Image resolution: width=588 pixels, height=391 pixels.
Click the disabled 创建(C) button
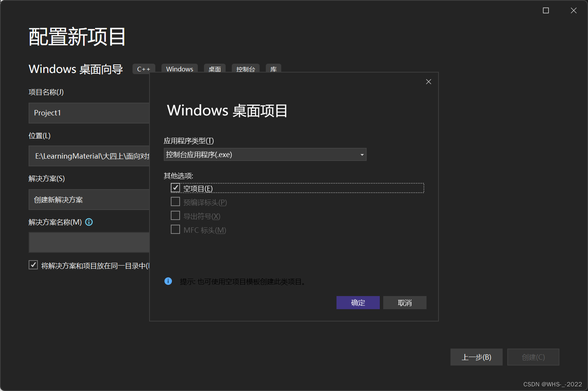point(533,357)
